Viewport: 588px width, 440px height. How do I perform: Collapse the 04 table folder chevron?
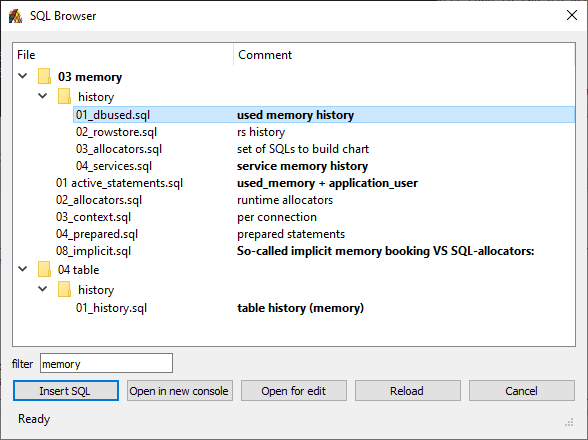(23, 269)
